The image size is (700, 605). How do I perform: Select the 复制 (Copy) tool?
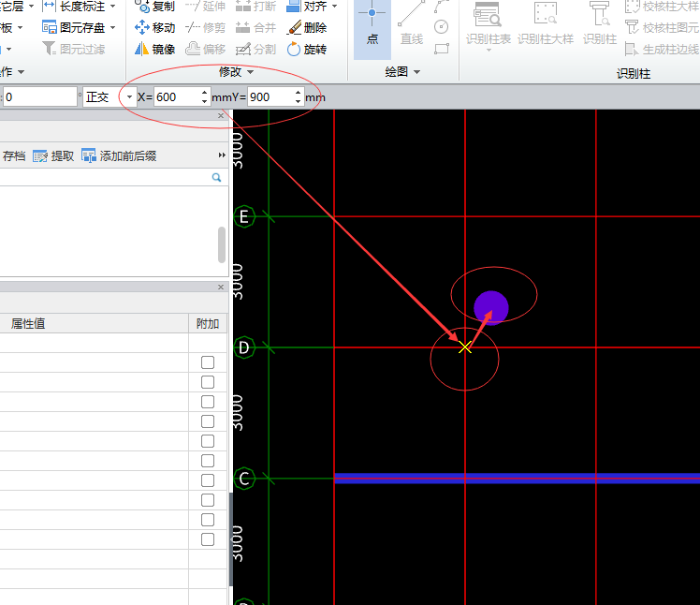point(154,7)
